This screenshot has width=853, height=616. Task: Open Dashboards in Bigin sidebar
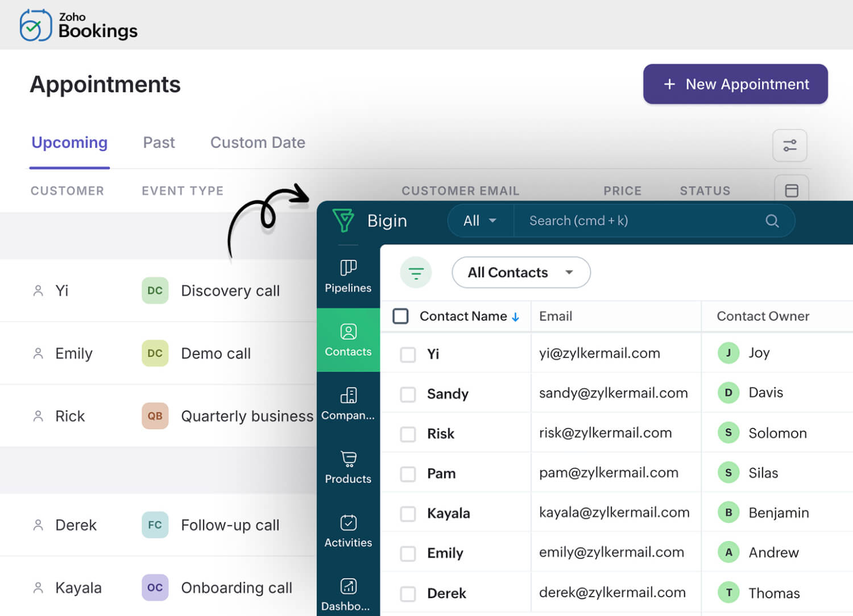pyautogui.click(x=348, y=594)
